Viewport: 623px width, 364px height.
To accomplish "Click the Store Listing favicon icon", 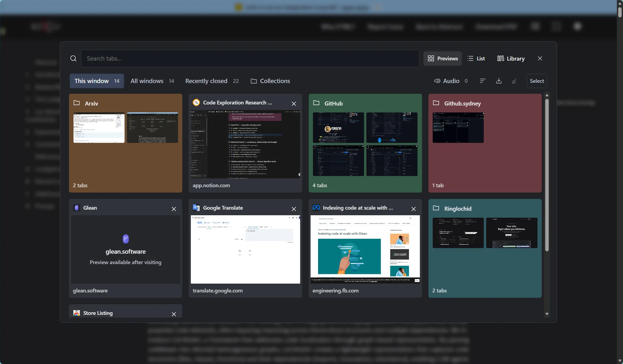I will pyautogui.click(x=77, y=313).
